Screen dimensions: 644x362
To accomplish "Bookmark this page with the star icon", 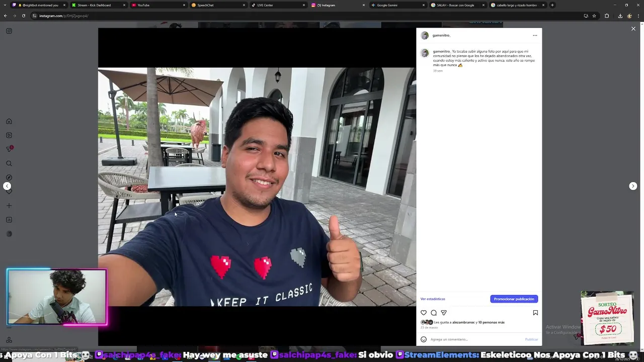I will pos(594,16).
